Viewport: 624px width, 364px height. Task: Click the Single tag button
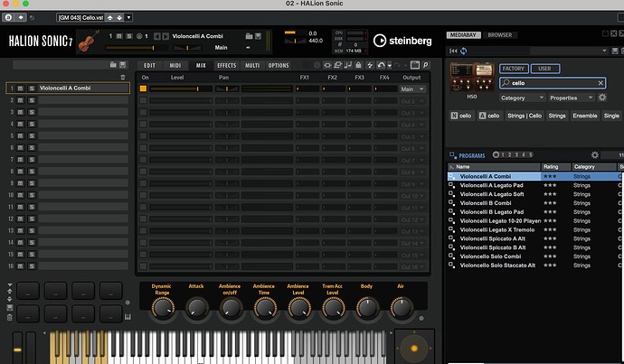[x=611, y=116]
